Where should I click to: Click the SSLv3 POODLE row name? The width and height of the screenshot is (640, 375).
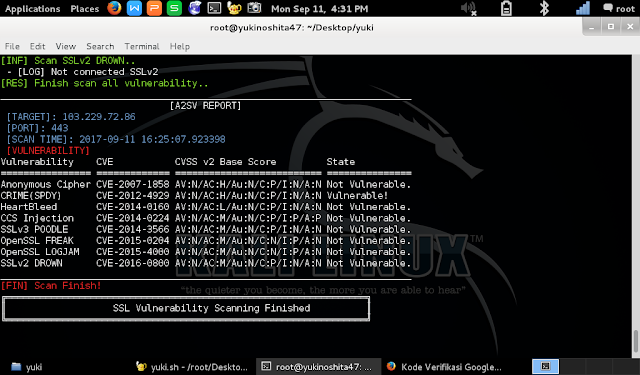34,229
